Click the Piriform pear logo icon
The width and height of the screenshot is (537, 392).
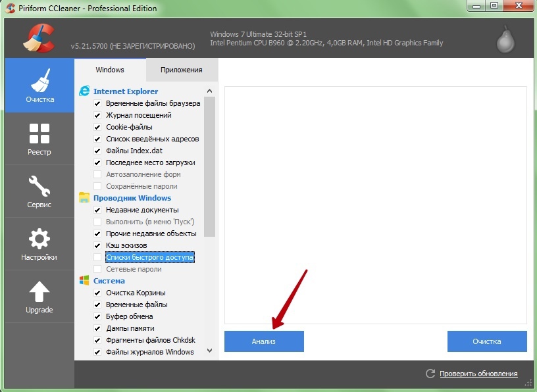(505, 39)
